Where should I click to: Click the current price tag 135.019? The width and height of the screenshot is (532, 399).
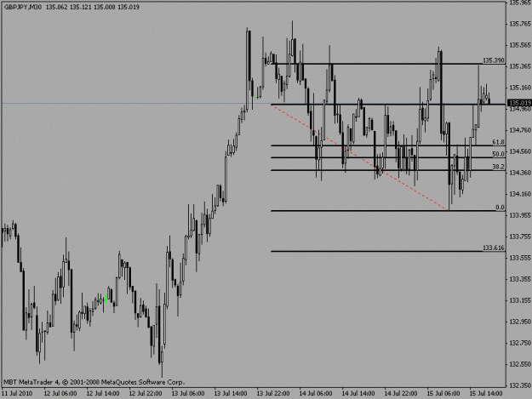pos(519,103)
